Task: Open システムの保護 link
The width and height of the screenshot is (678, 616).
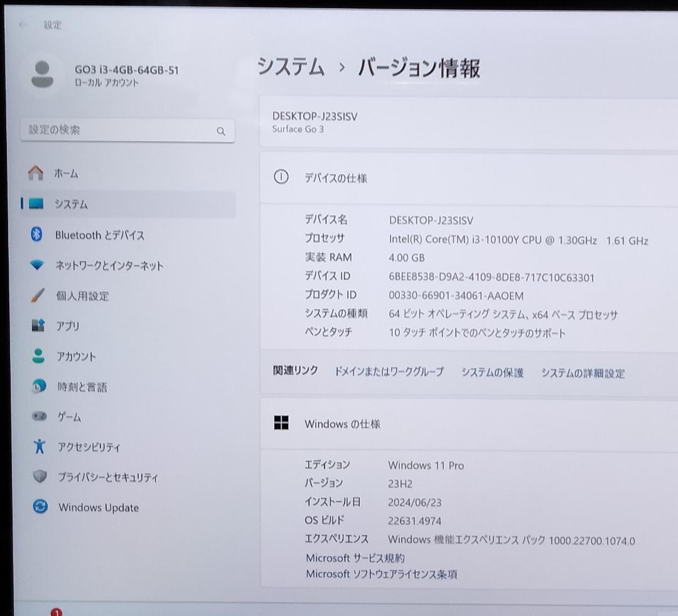Action: point(493,372)
